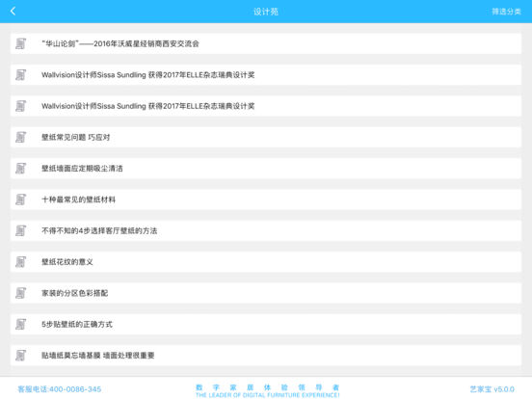Image resolution: width=532 pixels, height=399 pixels.
Task: Click scroll icon beside 华山论剑 article
Action: click(x=20, y=43)
